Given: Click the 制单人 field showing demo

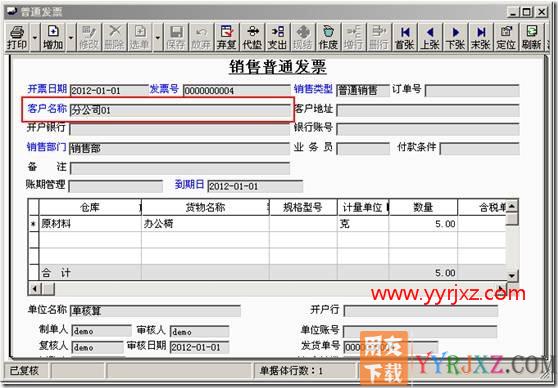Looking at the screenshot, I should (x=101, y=331).
